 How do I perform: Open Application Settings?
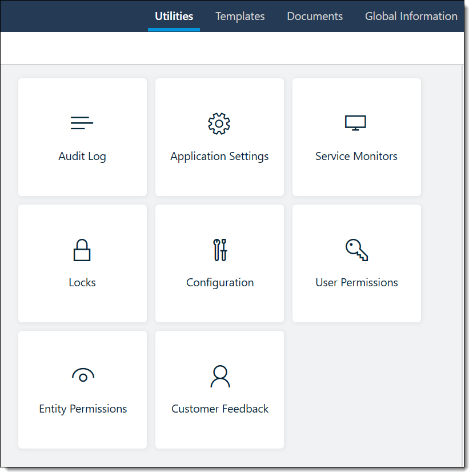[x=219, y=137]
